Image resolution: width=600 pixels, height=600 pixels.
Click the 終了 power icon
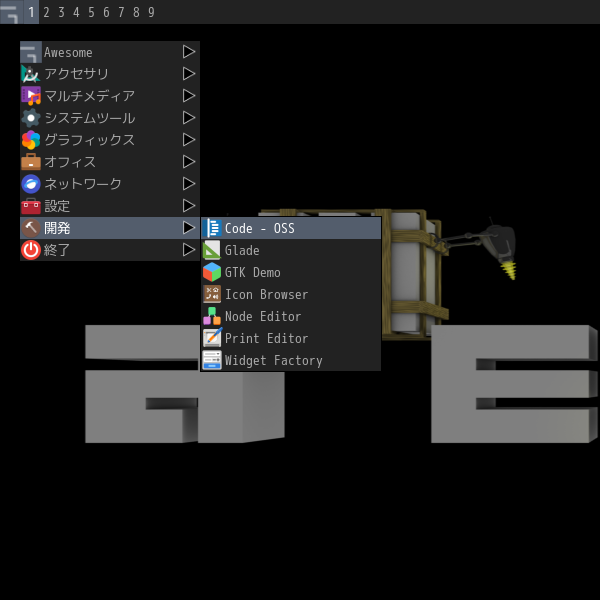pyautogui.click(x=31, y=250)
